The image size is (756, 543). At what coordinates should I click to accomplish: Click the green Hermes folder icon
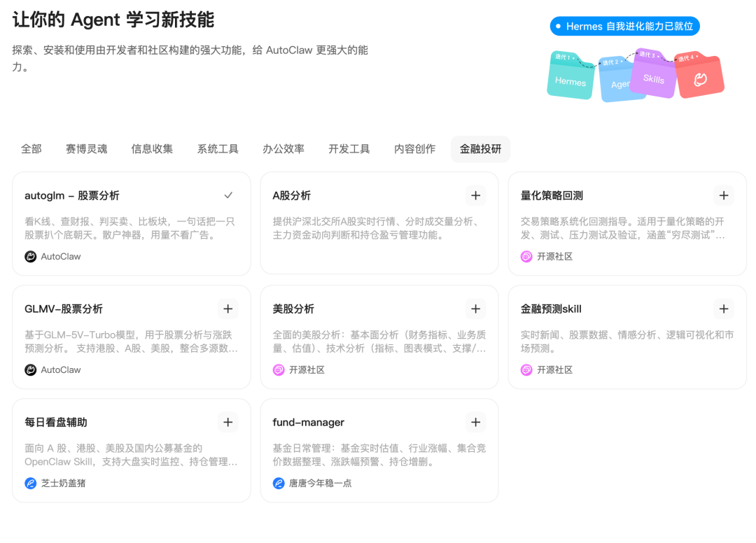[571, 77]
